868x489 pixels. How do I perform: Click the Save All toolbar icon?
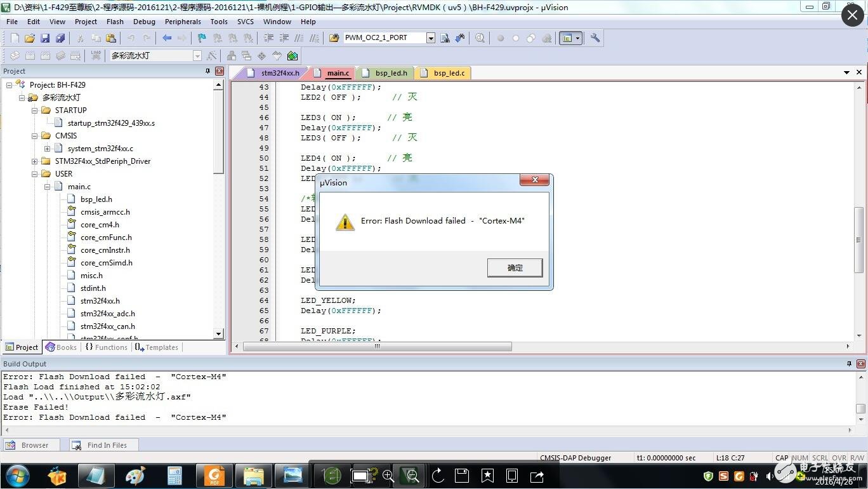60,38
